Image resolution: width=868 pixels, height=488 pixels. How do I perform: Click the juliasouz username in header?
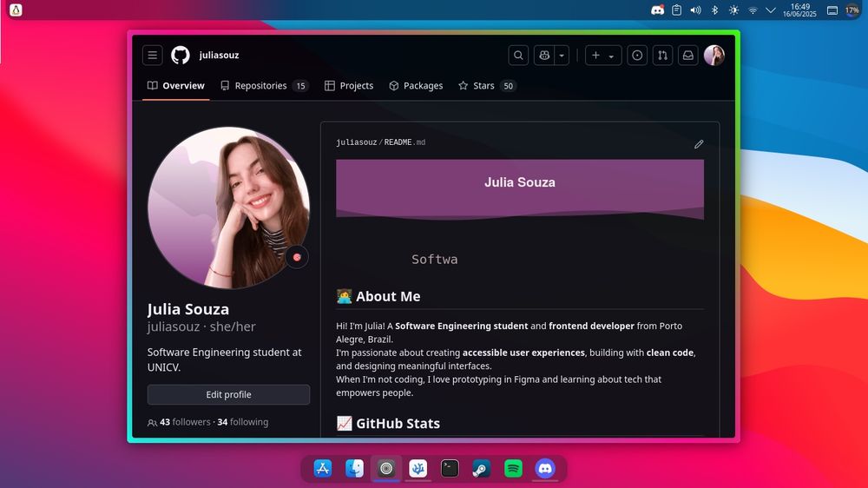220,56
